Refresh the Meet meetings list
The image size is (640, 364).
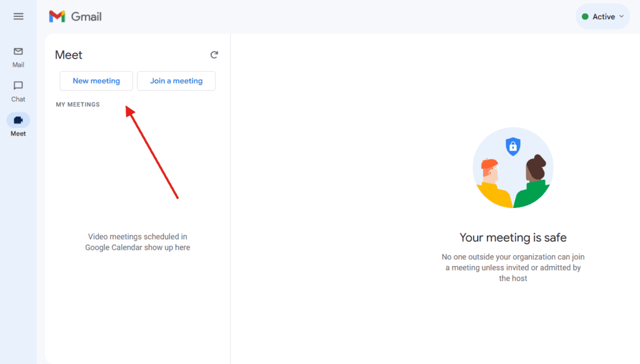tap(214, 54)
